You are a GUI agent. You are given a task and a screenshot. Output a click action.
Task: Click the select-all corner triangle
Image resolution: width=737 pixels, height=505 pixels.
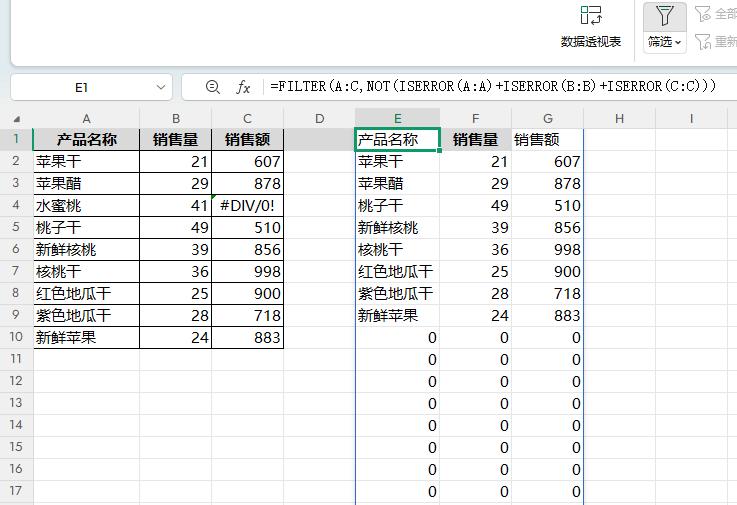tap(16, 118)
